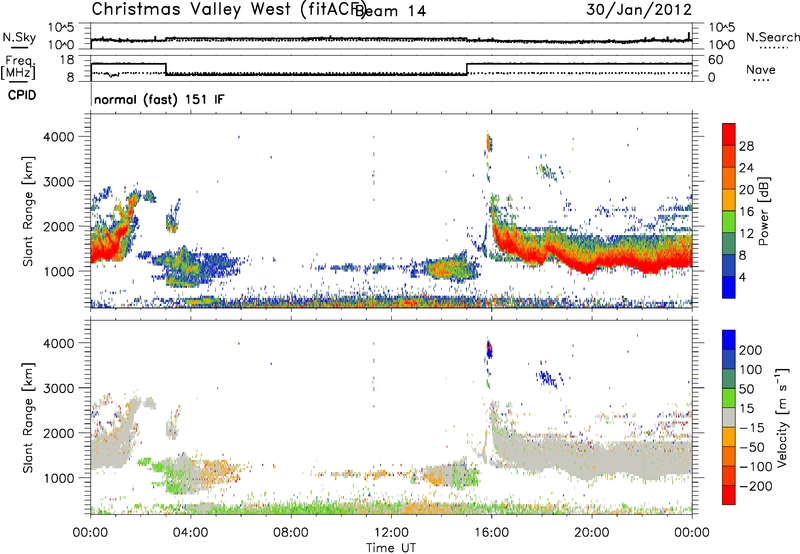Image resolution: width=800 pixels, height=554 pixels.
Task: Click the 'Freq. [MHz]' axis label
Action: coord(18,68)
